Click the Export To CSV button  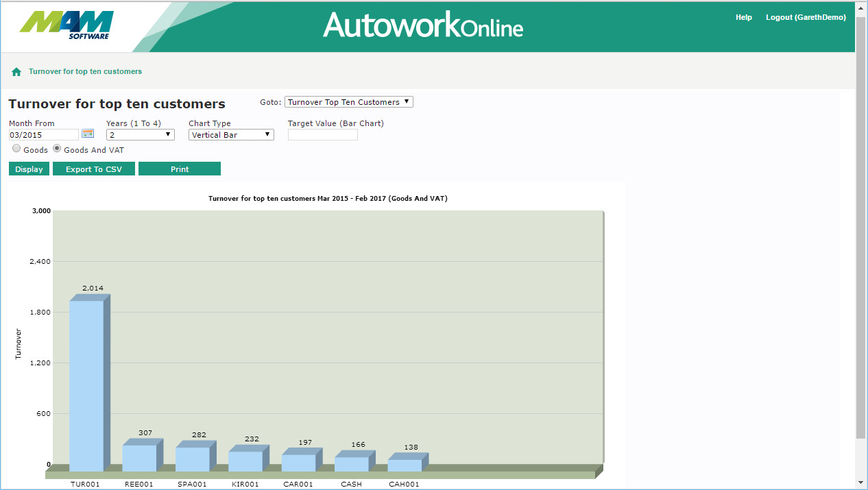click(x=94, y=169)
